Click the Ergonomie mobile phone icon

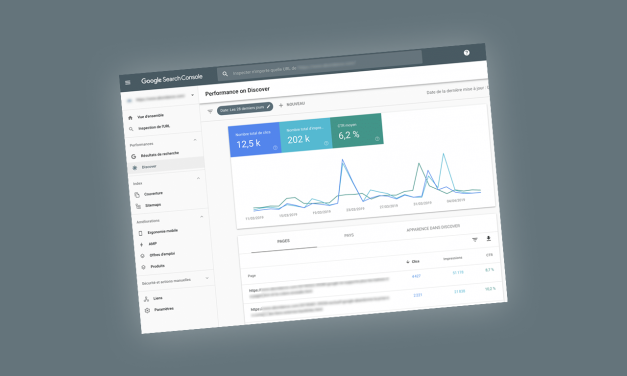(x=140, y=233)
